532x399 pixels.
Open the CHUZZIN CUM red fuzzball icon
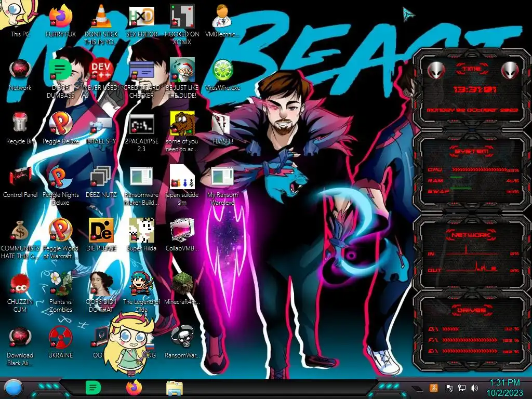click(20, 293)
